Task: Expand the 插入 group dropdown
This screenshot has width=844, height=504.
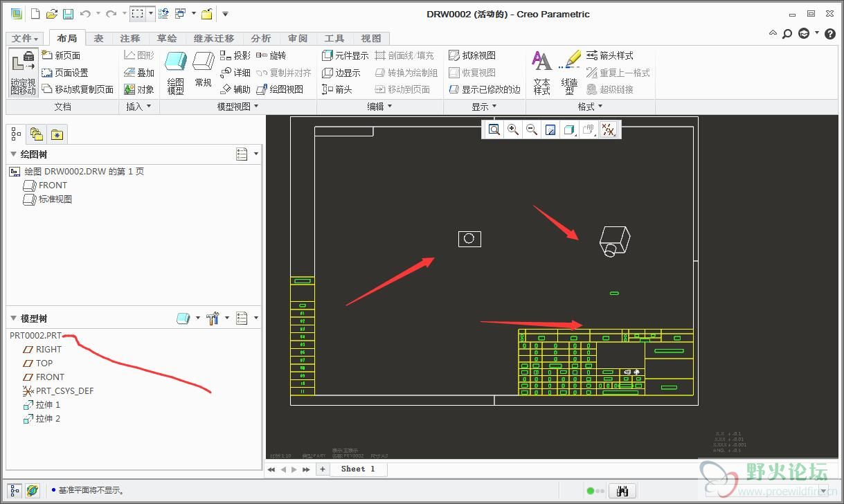Action: pyautogui.click(x=138, y=107)
